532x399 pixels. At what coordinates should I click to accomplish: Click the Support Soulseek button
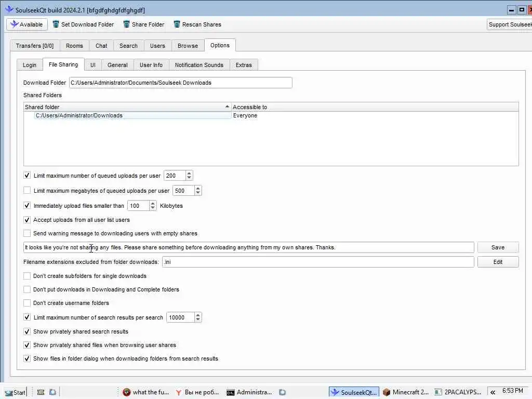(x=509, y=24)
